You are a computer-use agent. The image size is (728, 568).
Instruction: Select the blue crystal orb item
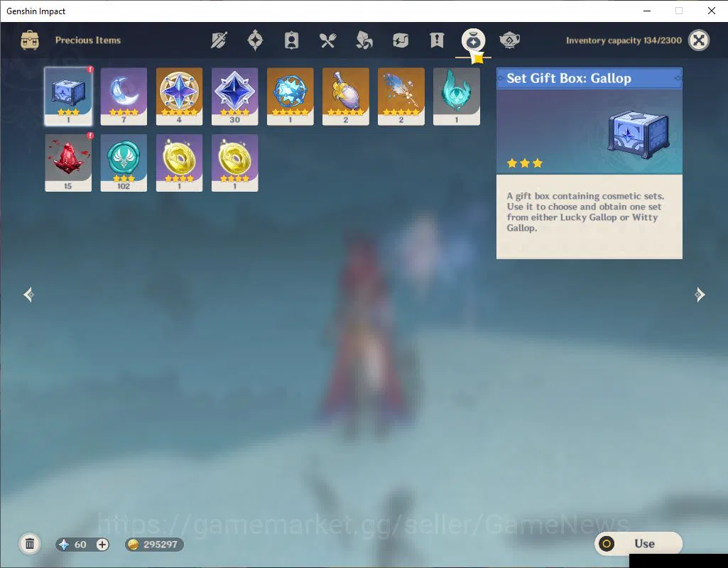click(x=290, y=97)
